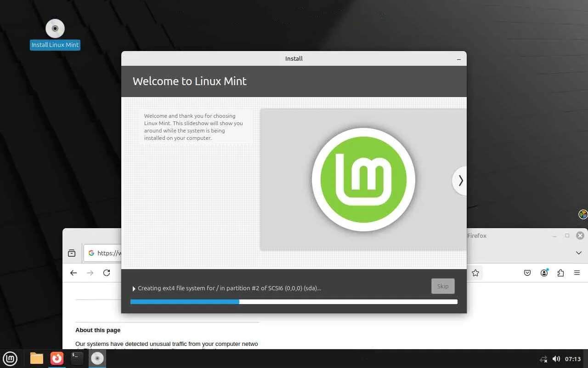Image resolution: width=588 pixels, height=368 pixels.
Task: Click the "Welcome to Linux Mint" installer heading
Action: click(x=190, y=81)
